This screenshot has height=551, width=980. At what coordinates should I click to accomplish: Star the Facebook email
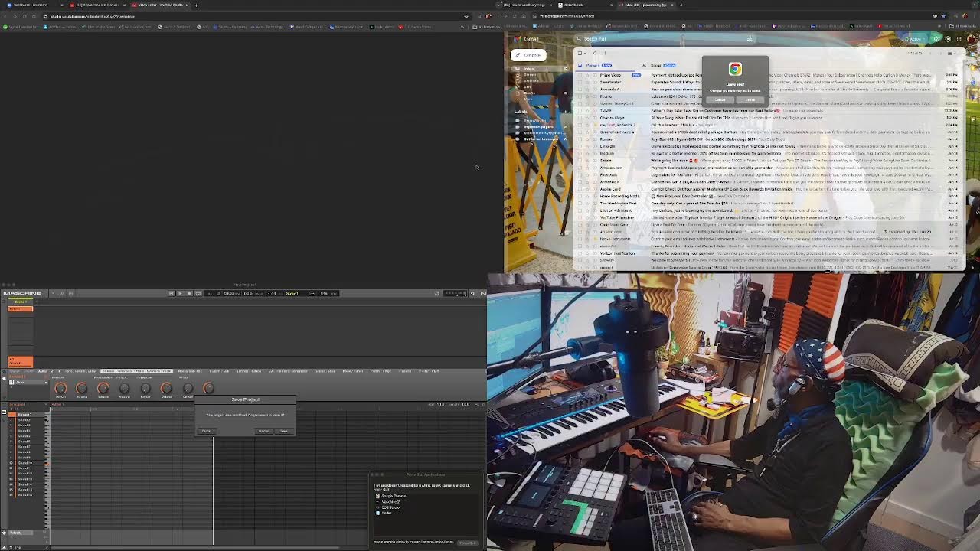point(587,174)
